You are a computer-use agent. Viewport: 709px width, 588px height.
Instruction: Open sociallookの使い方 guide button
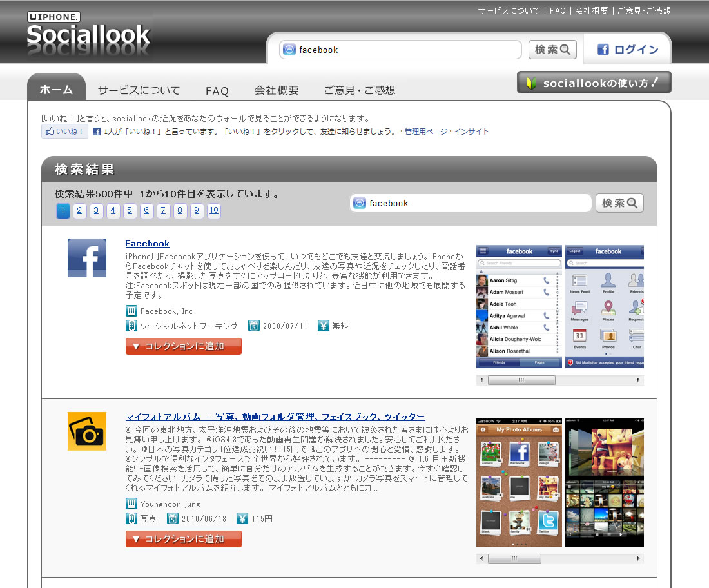click(594, 83)
